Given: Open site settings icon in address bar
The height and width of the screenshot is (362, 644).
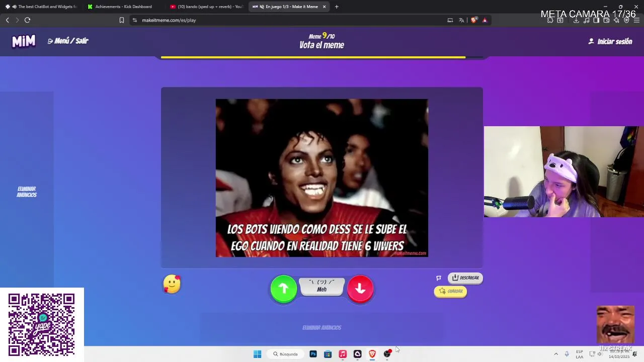Looking at the screenshot, I should coord(134,20).
